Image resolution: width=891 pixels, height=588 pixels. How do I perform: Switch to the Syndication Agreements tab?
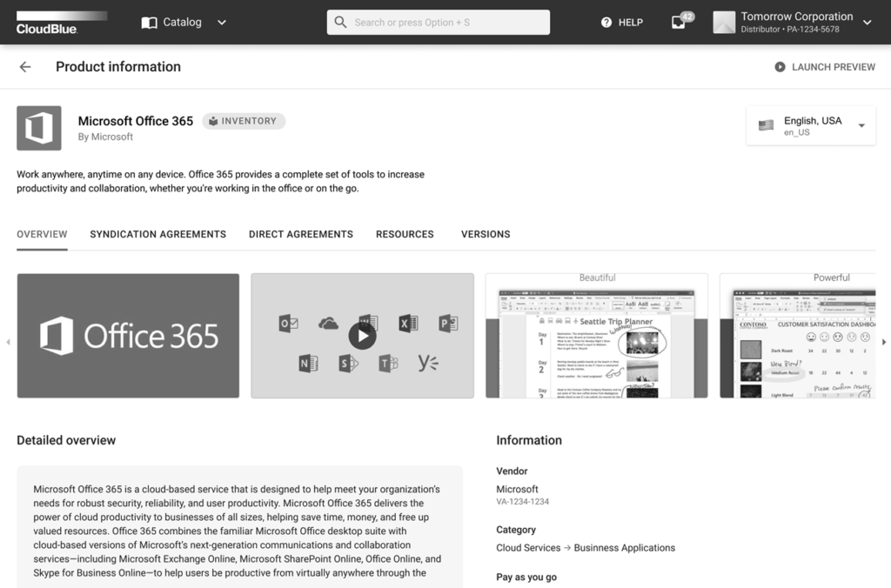157,234
